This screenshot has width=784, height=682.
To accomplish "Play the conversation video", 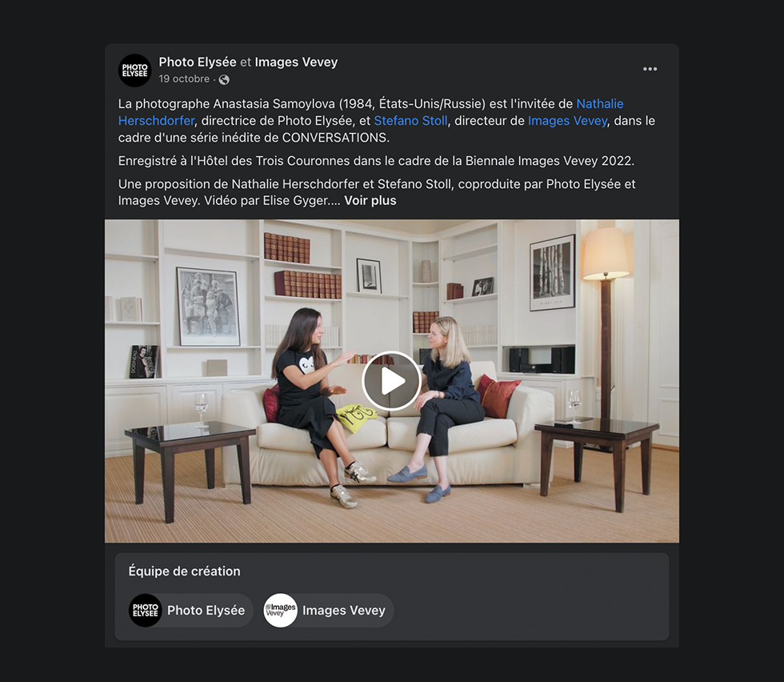I will 391,381.
